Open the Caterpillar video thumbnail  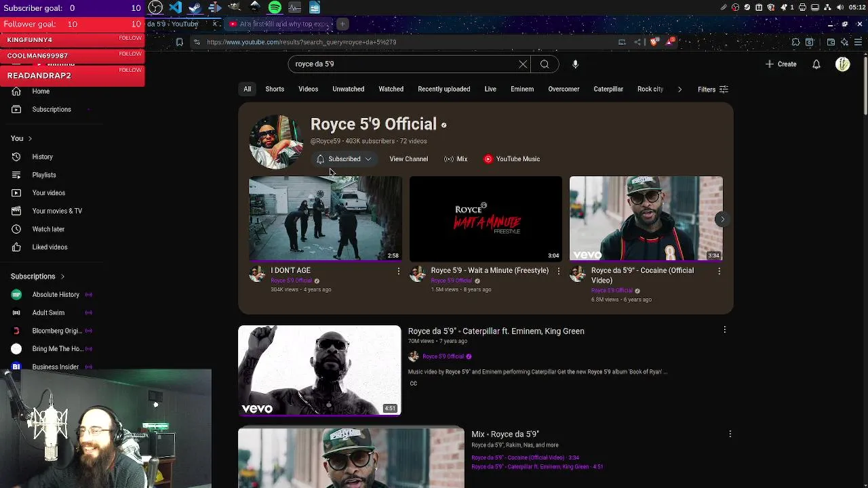(319, 371)
